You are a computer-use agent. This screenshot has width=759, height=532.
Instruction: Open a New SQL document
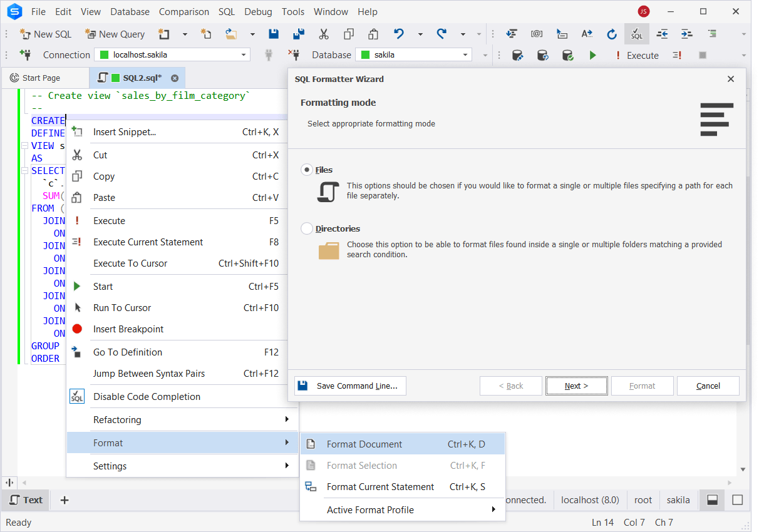[x=45, y=34]
